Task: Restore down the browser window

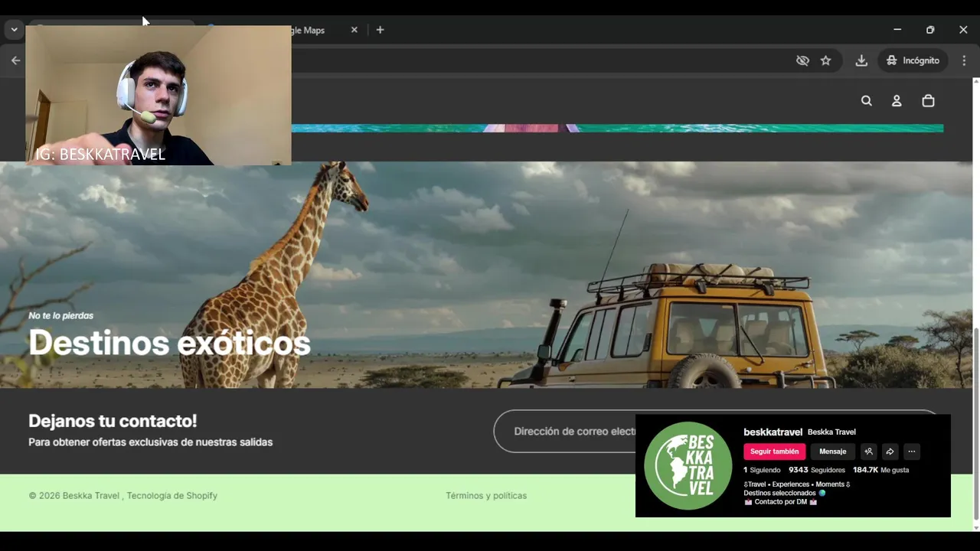Action: pos(930,30)
